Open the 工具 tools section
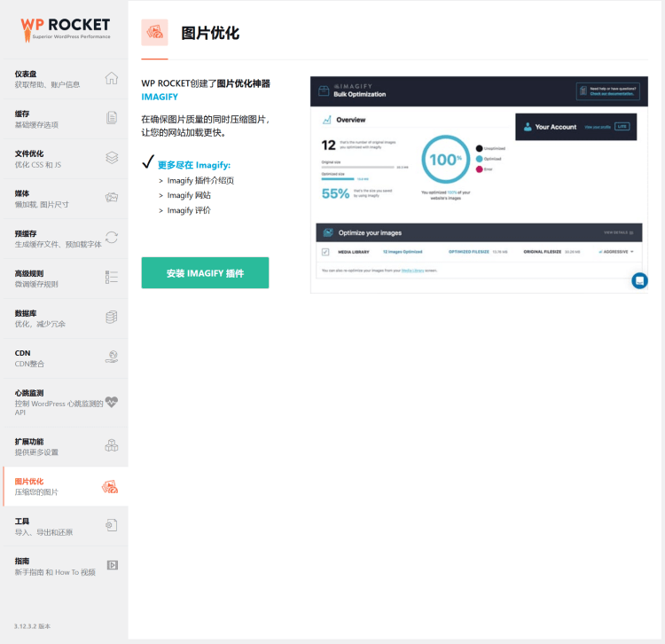 click(x=66, y=526)
